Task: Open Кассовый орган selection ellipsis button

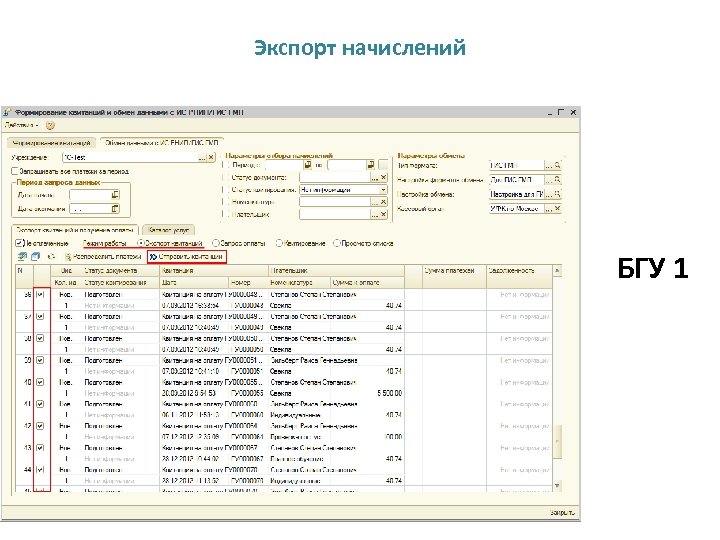Action: tap(548, 208)
